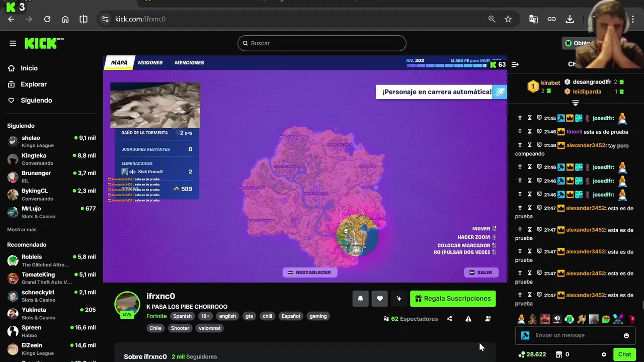
Task: Open chat settings gear icon
Action: click(x=604, y=354)
